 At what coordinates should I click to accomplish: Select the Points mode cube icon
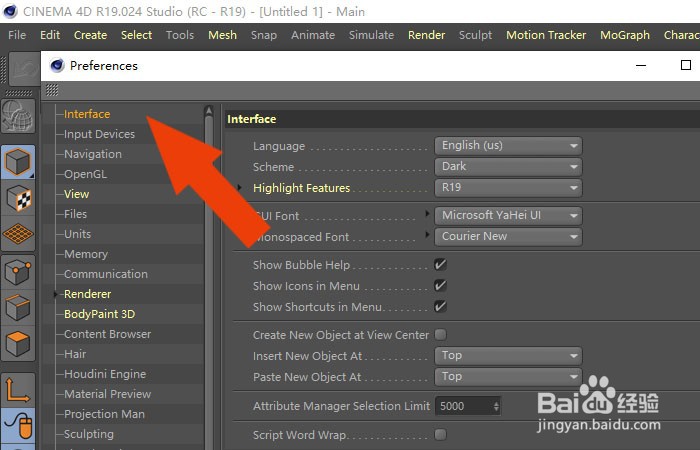pyautogui.click(x=18, y=272)
